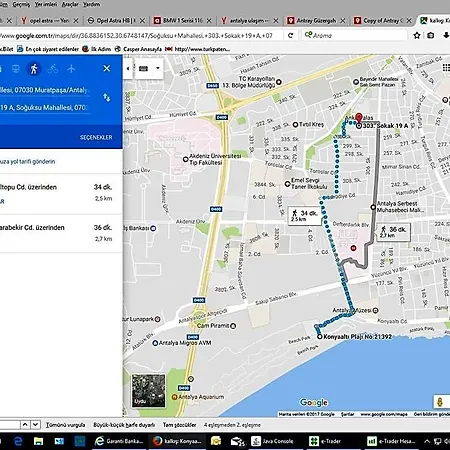
Task: Open En çok ziyaret edilenler bookmark
Action: tap(48, 49)
